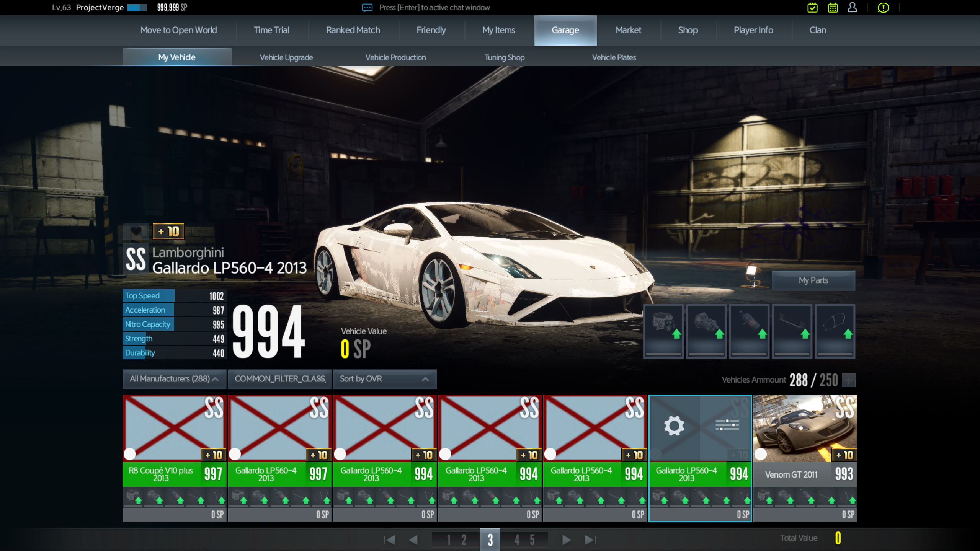The height and width of the screenshot is (551, 980).
Task: Select the transmission part slot
Action: point(707,331)
